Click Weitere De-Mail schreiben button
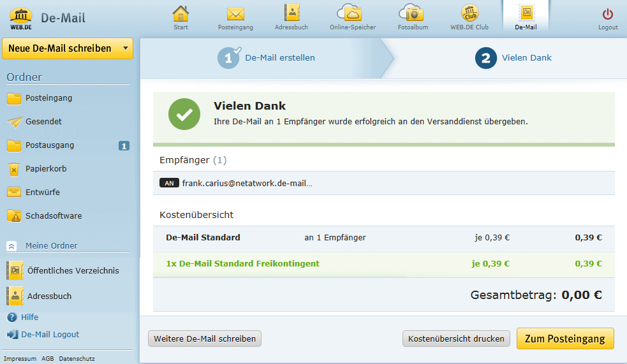Image resolution: width=627 pixels, height=364 pixels. point(205,339)
